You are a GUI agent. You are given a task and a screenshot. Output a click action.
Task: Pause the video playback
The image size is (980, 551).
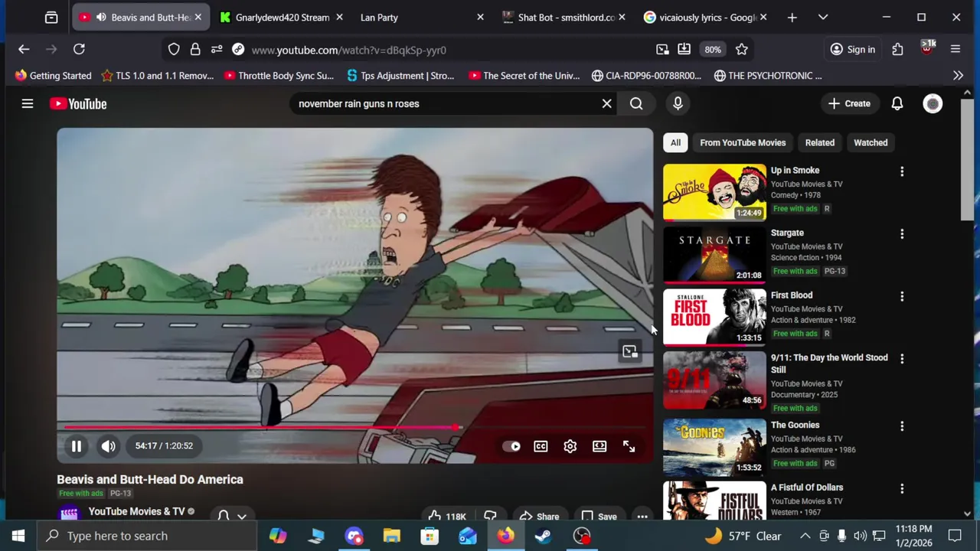(x=77, y=446)
